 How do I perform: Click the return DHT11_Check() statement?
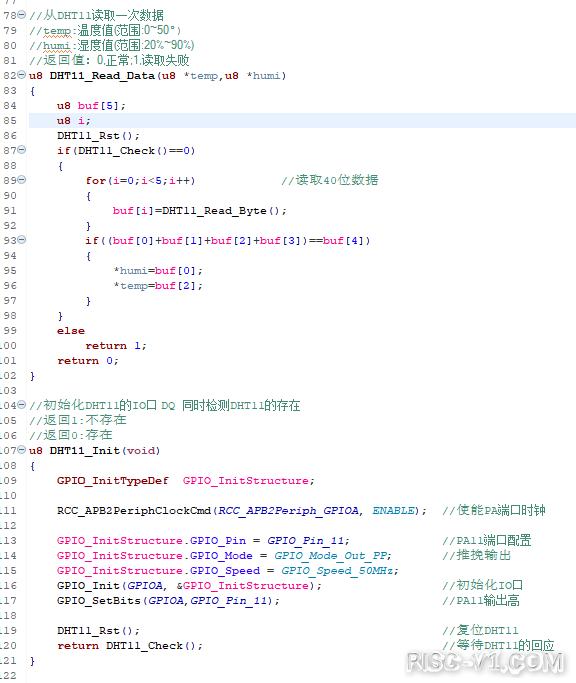coord(130,646)
